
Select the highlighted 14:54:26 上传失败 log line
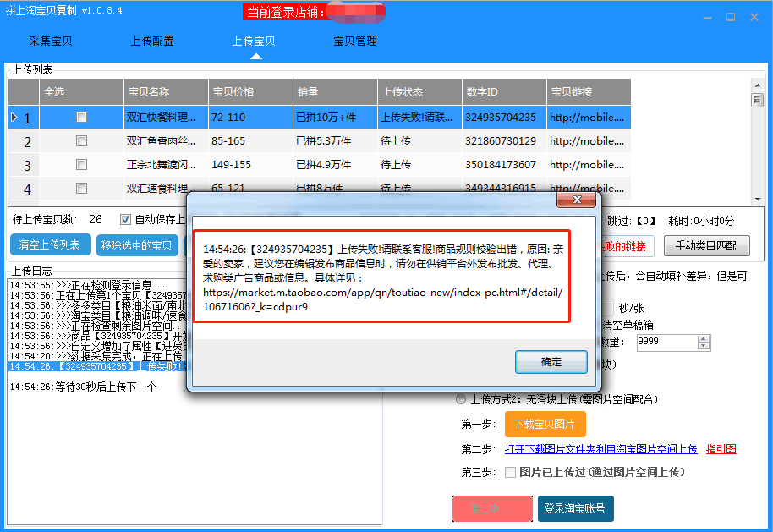point(98,366)
